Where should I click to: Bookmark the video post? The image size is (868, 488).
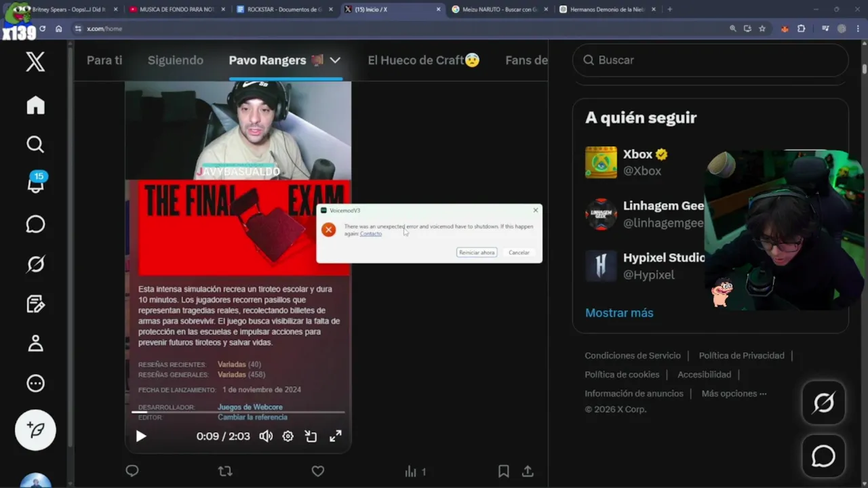(x=503, y=471)
